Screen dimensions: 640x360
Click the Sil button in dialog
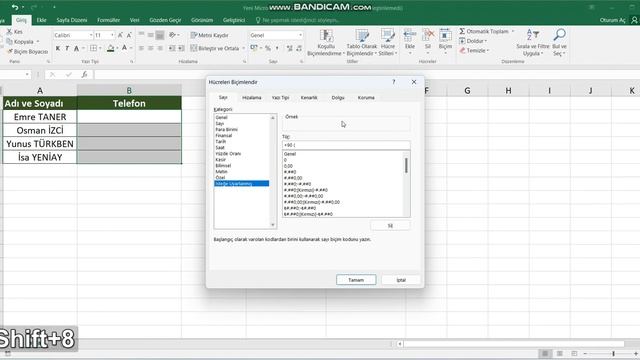(x=390, y=225)
